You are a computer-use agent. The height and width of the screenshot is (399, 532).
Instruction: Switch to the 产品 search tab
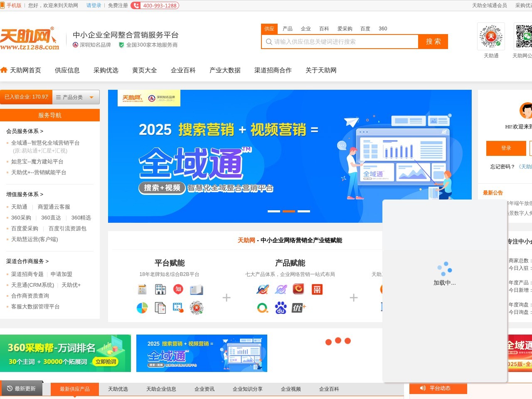click(287, 28)
